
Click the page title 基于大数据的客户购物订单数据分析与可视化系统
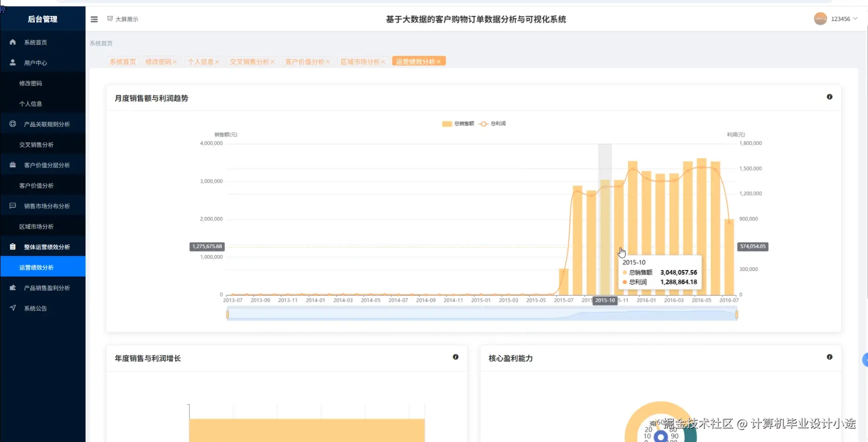[x=476, y=19]
